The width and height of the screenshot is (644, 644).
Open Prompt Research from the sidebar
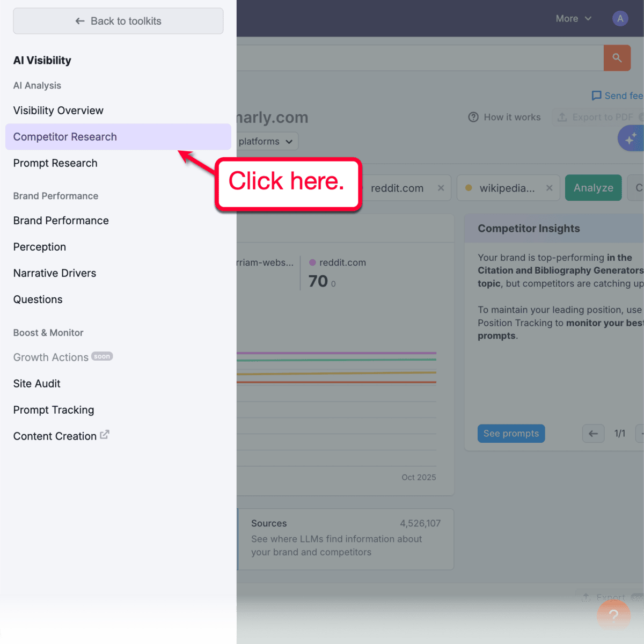tap(55, 163)
